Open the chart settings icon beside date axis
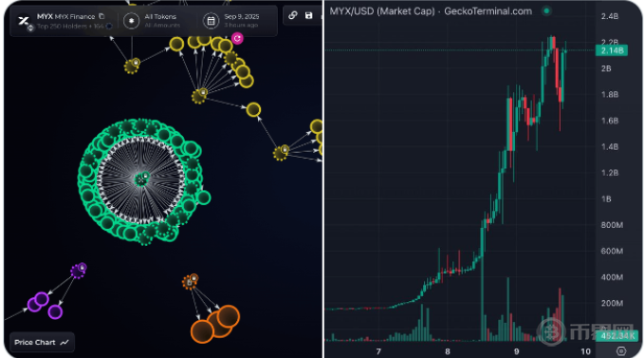Viewport: 644px width, 358px height. 621,351
